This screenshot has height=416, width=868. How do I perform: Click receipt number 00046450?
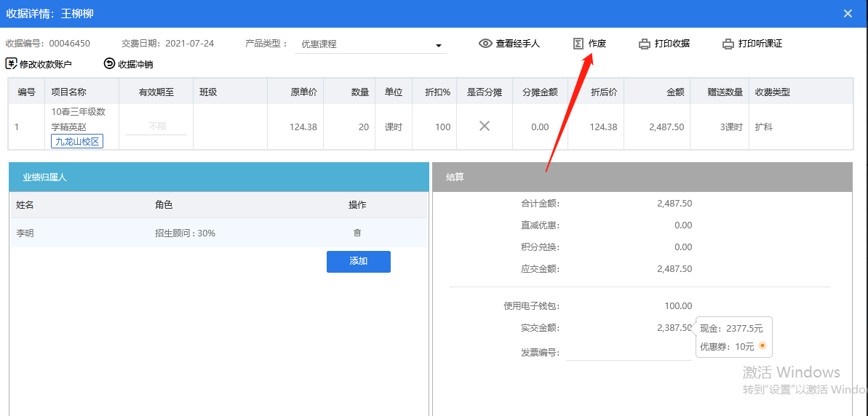coord(69,43)
